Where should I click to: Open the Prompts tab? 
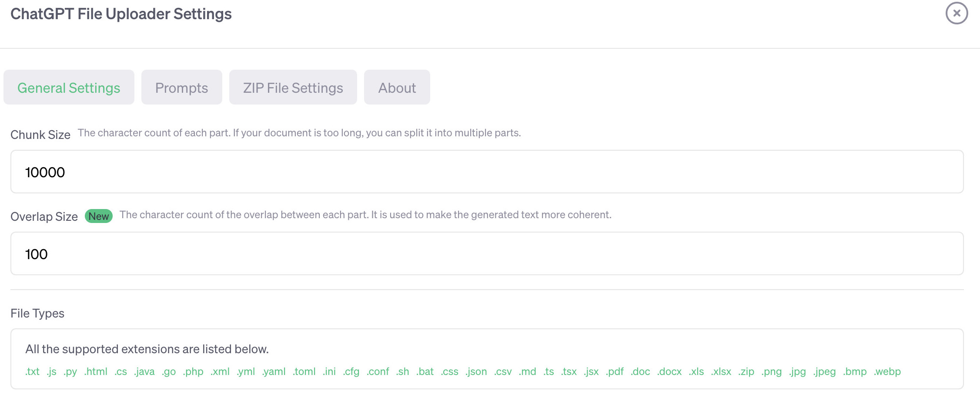tap(181, 88)
